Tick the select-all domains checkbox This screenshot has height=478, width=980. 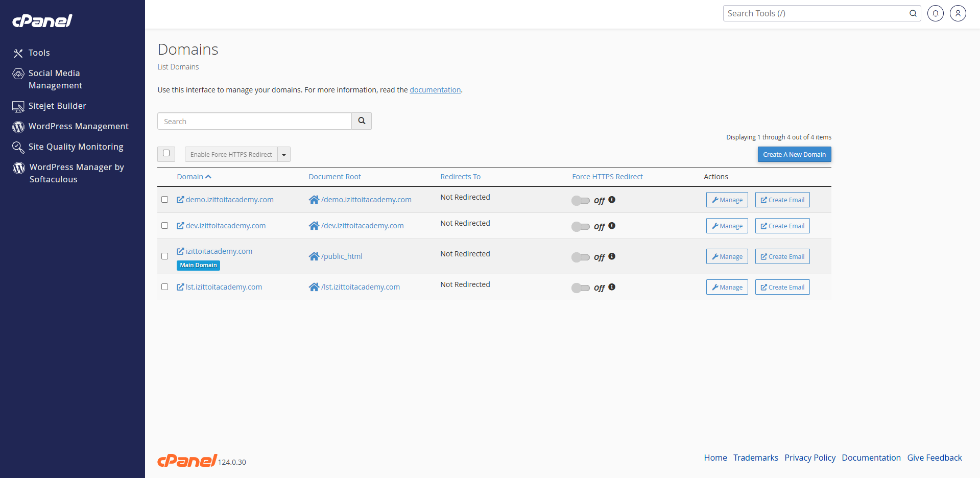(166, 153)
